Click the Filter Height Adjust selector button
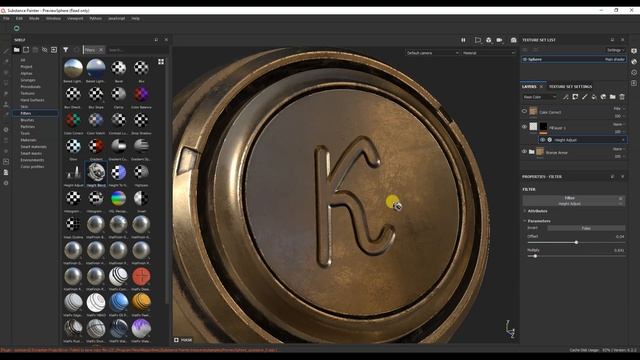 coord(574,200)
